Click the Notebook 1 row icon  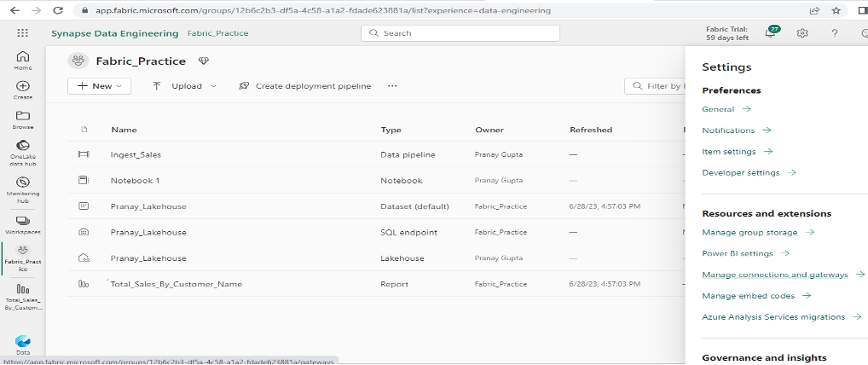click(84, 181)
